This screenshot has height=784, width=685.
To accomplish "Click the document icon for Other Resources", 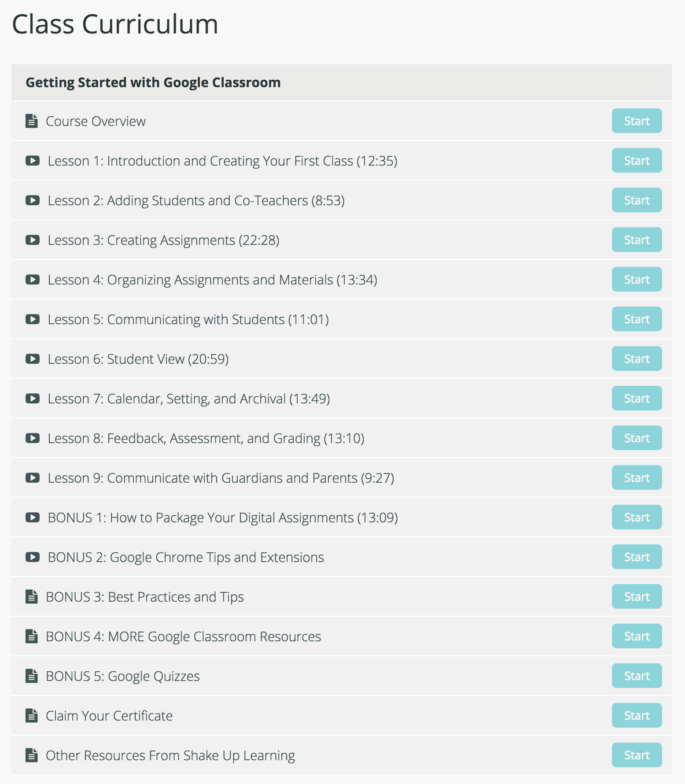I will pos(32,755).
